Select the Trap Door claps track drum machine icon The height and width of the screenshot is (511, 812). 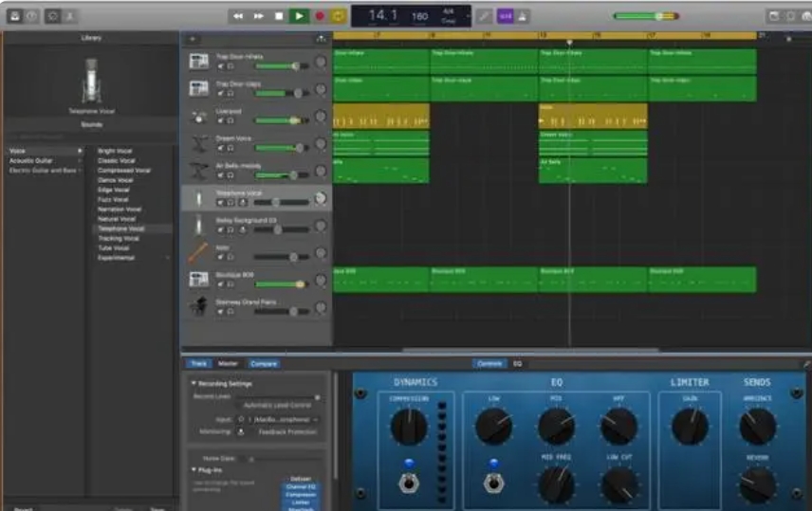click(x=199, y=88)
